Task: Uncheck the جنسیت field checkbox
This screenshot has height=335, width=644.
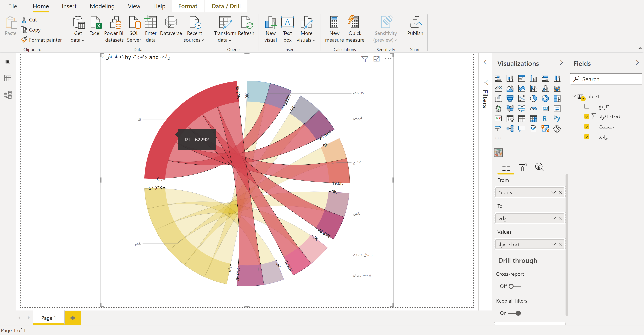Action: point(587,127)
